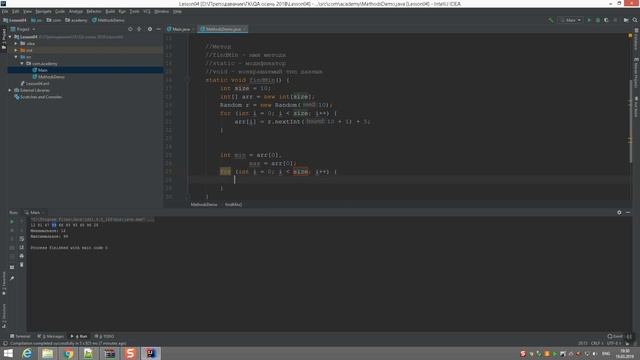Rerun Main with the green run icon in Run panel
This screenshot has height=360, width=640.
(x=12, y=221)
